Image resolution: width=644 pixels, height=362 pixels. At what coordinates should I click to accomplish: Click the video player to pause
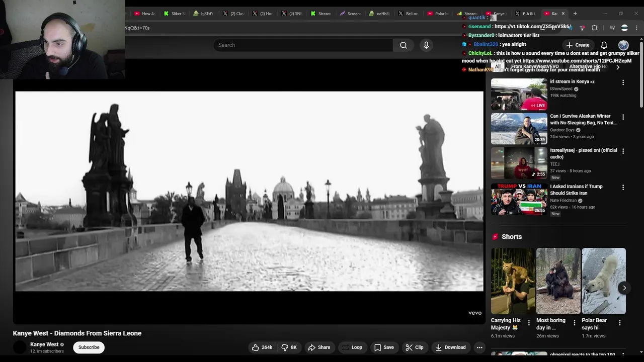[x=249, y=191]
